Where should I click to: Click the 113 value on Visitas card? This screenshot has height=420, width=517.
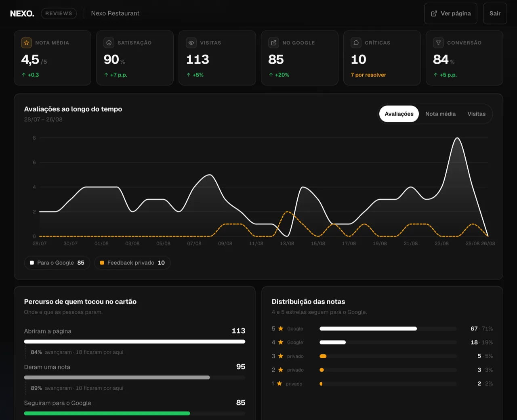[x=198, y=60]
